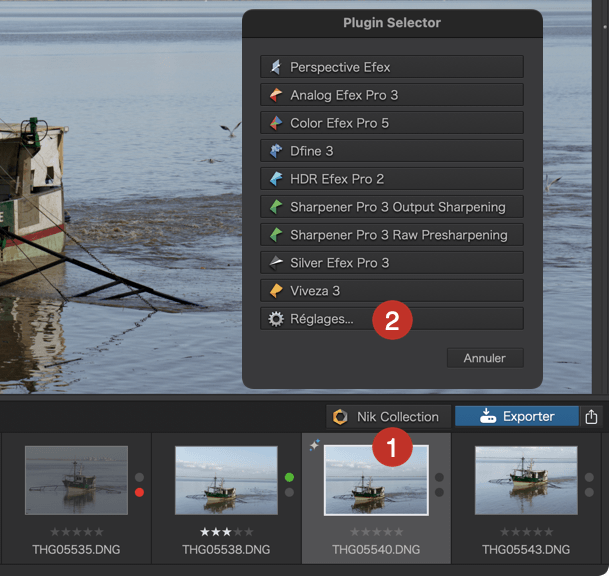
Task: Open Color Efex Pro 5
Action: (x=392, y=123)
